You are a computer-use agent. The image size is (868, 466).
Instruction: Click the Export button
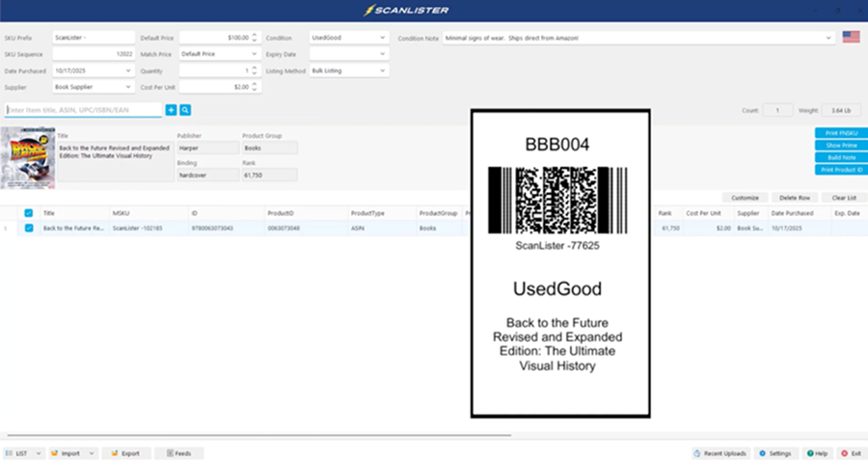tap(125, 453)
